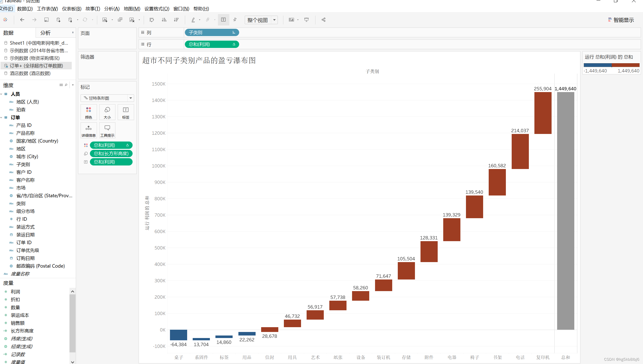Switch to the 分析 pane tab

(x=45, y=33)
